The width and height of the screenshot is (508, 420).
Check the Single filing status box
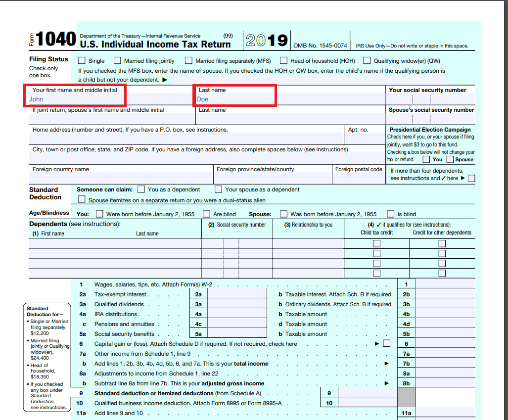coord(82,61)
